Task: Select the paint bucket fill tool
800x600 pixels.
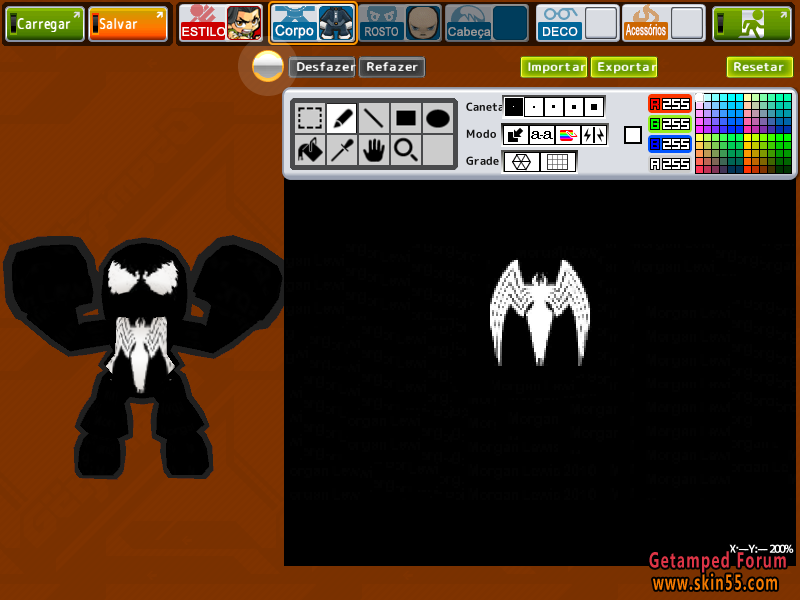Action: click(x=310, y=150)
